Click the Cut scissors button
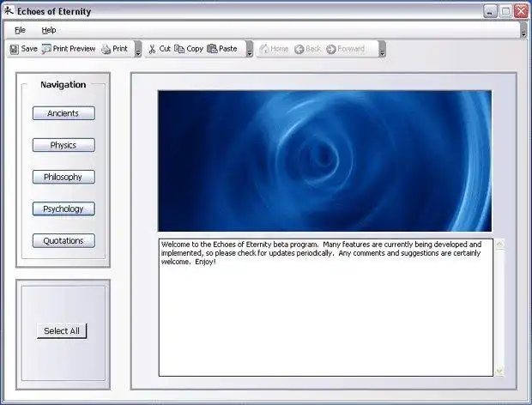 point(160,49)
